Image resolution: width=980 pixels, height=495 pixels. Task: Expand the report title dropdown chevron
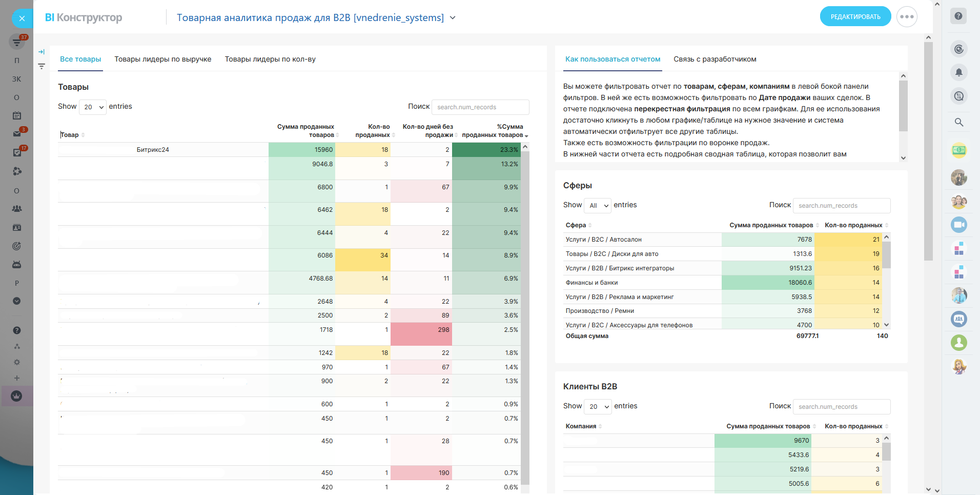(453, 18)
